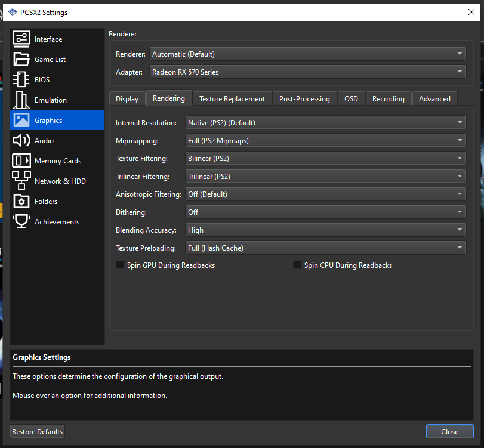
Task: Switch to the Advanced tab
Action: click(434, 98)
